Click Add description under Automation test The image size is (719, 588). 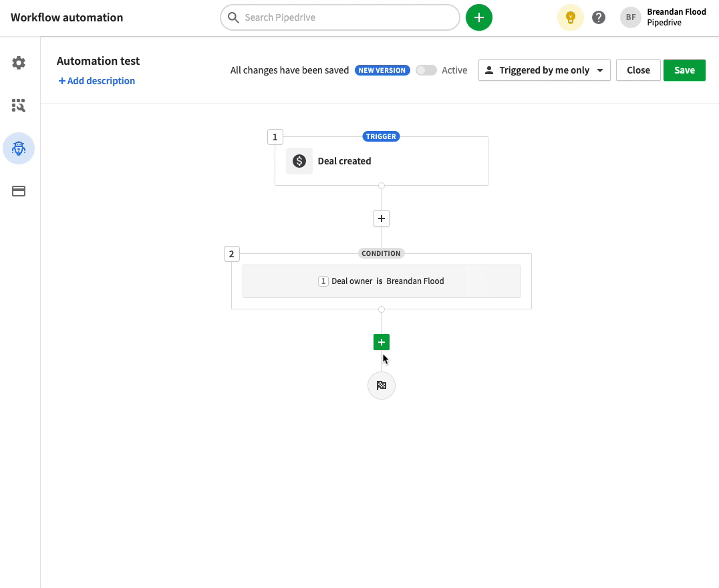(x=96, y=80)
